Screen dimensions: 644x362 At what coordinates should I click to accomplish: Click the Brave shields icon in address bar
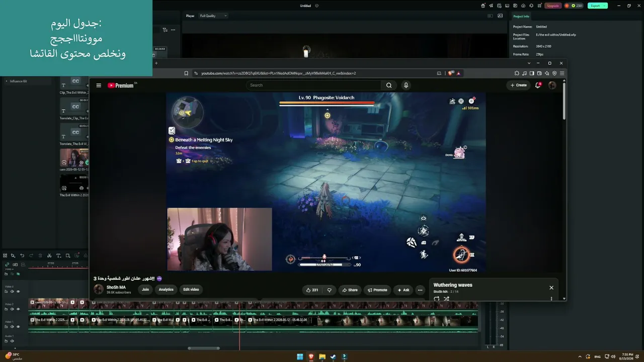point(451,73)
